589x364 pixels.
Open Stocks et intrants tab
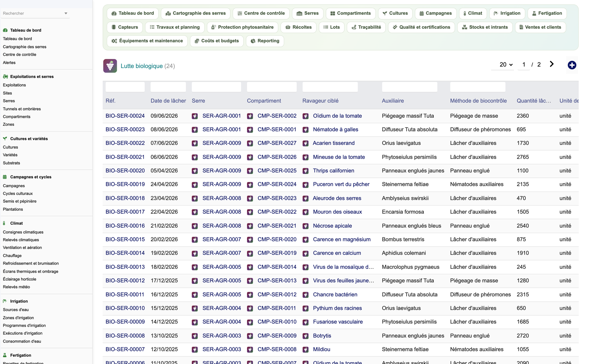tap(485, 27)
